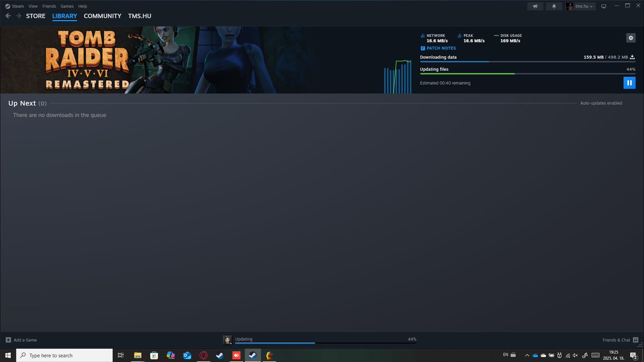The width and height of the screenshot is (644, 362).
Task: Open the TMS.HU profile tab
Action: coord(140,16)
